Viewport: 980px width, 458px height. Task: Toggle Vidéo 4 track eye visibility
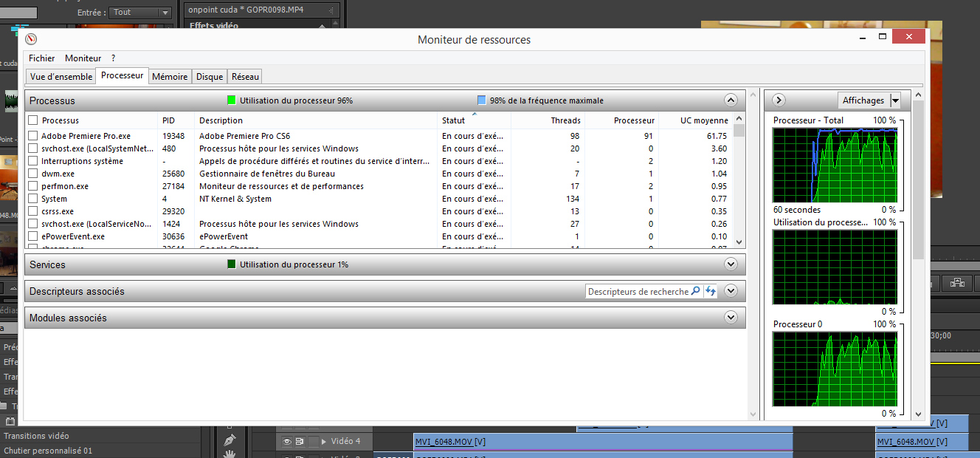288,442
